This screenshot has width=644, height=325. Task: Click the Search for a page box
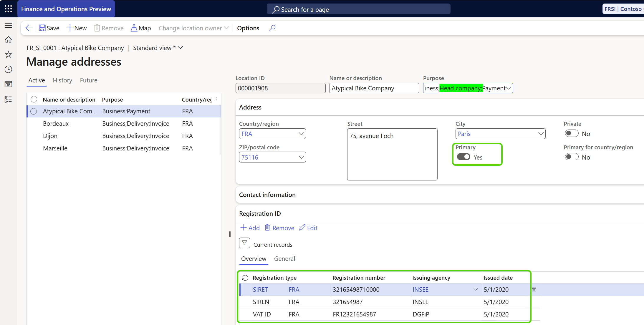tap(358, 9)
